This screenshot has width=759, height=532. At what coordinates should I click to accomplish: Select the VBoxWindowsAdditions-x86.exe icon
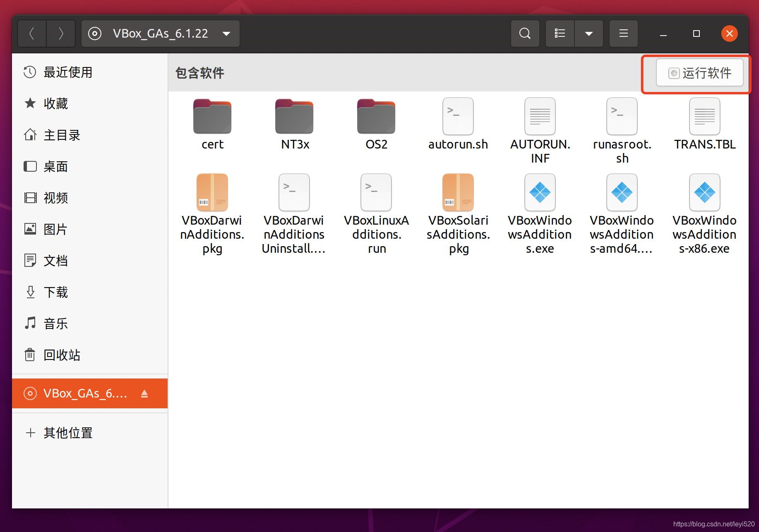tap(705, 192)
